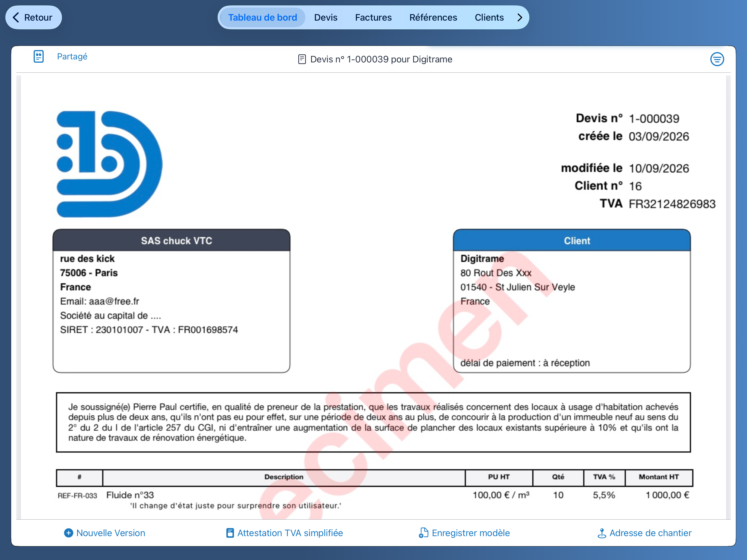Expand more tabs with right chevron

coord(520,18)
